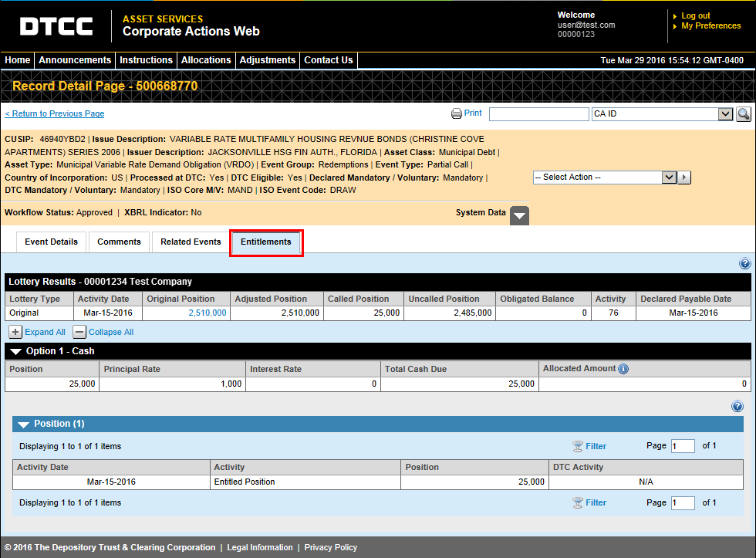The width and height of the screenshot is (756, 558).
Task: Click the DTC Activity column header
Action: (x=646, y=467)
